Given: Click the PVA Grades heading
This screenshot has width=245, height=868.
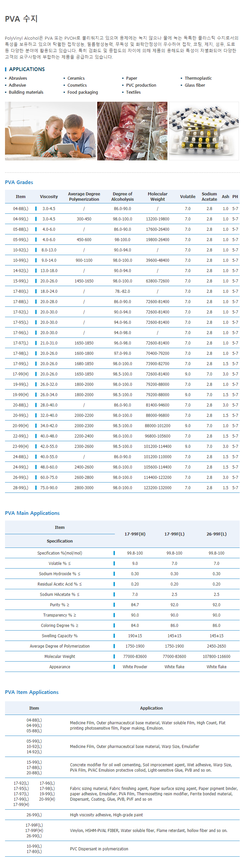Looking at the screenshot, I should point(19,182).
